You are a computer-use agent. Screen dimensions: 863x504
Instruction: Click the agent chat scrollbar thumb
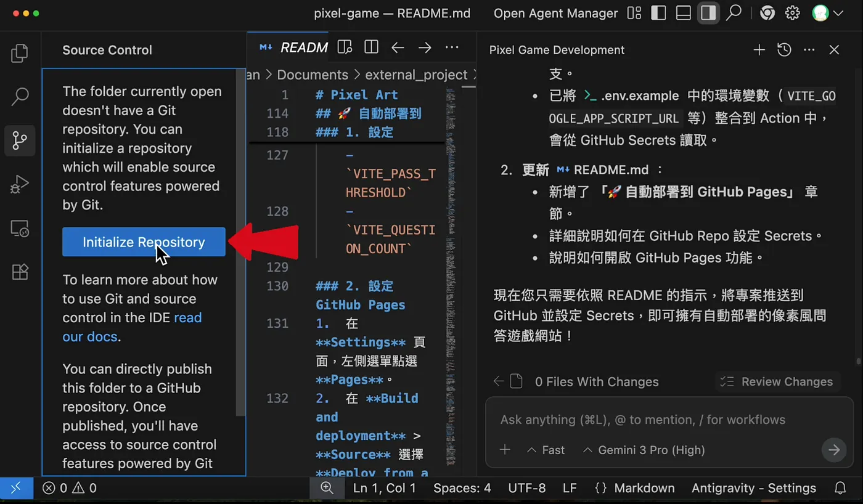point(857,361)
